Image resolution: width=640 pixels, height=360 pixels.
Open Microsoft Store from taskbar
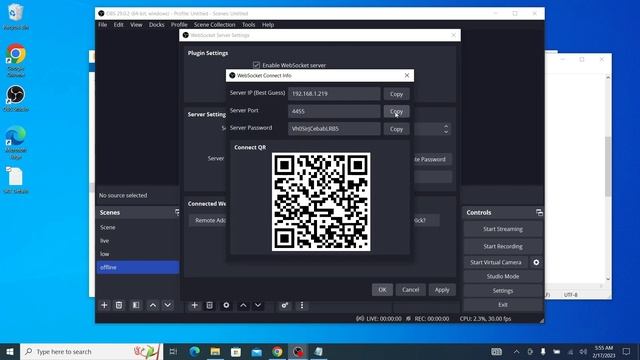[x=236, y=351]
